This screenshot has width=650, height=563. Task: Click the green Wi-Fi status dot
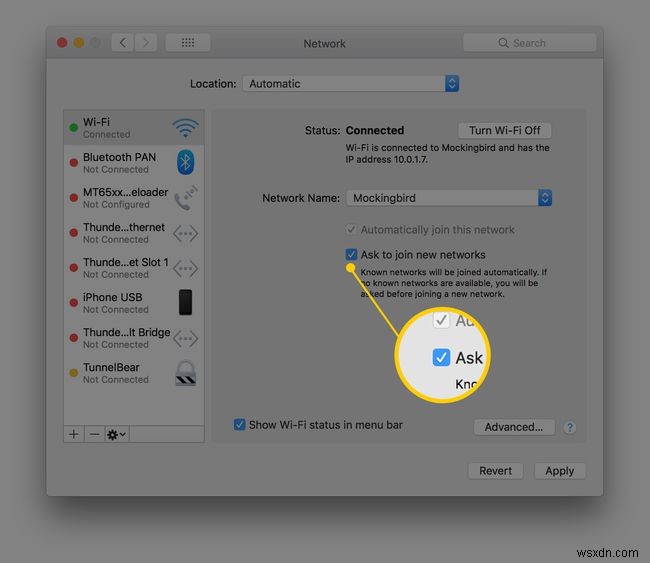click(x=74, y=128)
